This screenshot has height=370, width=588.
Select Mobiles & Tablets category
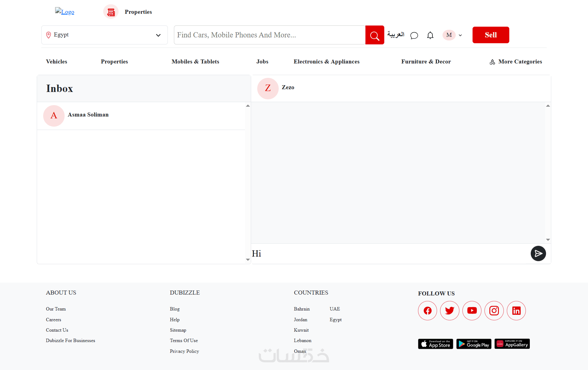click(195, 62)
